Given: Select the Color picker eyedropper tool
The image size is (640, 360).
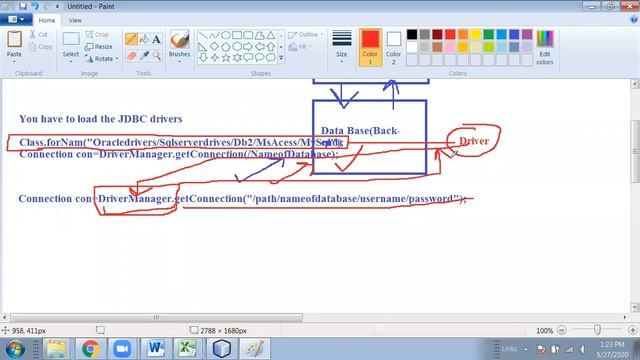Looking at the screenshot, I should point(144,56).
